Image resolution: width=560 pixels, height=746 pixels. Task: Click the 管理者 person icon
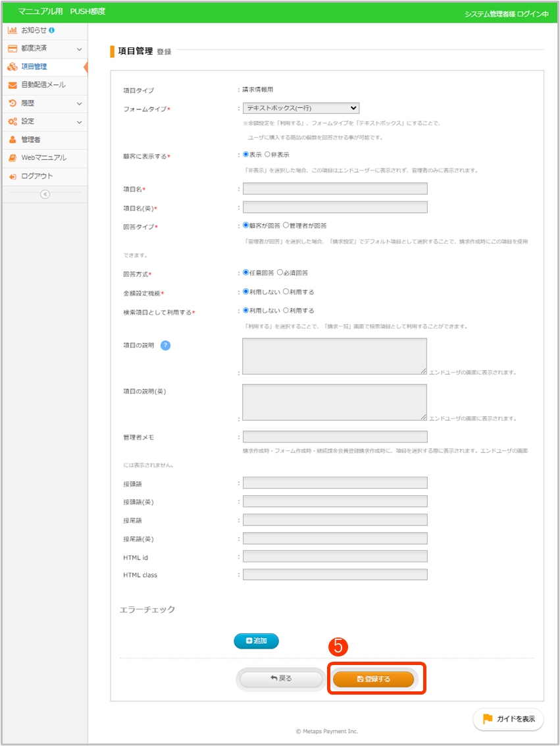click(13, 140)
